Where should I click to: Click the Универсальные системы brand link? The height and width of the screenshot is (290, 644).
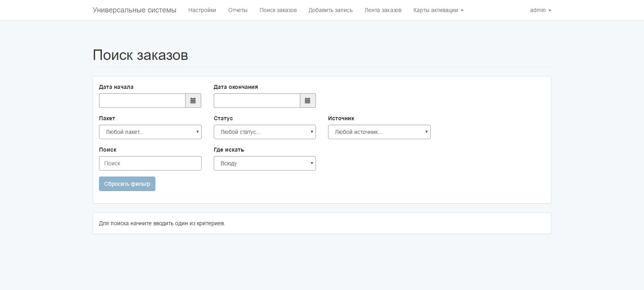point(134,10)
